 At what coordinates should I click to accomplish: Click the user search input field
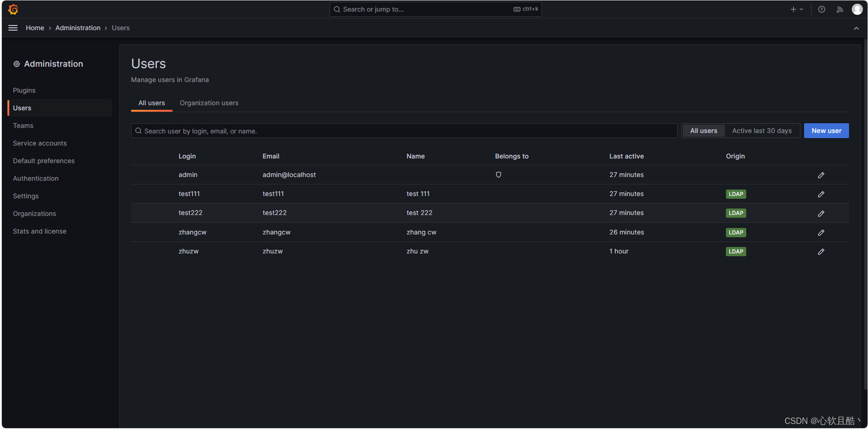tap(403, 131)
